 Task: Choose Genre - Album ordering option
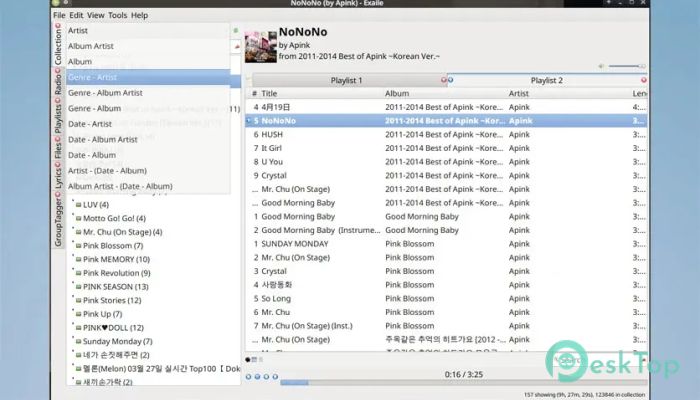pos(148,108)
